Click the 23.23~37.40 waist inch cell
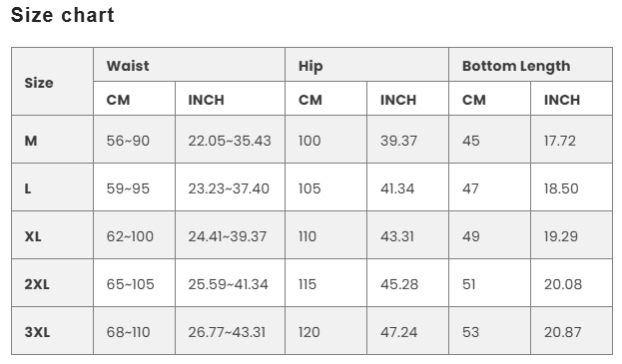The width and height of the screenshot is (622, 364). pyautogui.click(x=230, y=187)
